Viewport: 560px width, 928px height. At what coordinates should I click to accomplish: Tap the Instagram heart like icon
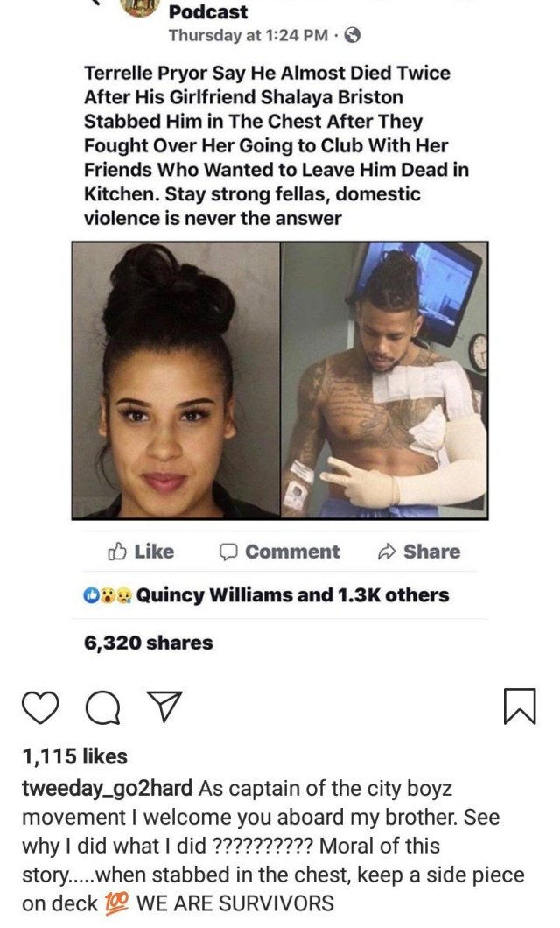40,707
